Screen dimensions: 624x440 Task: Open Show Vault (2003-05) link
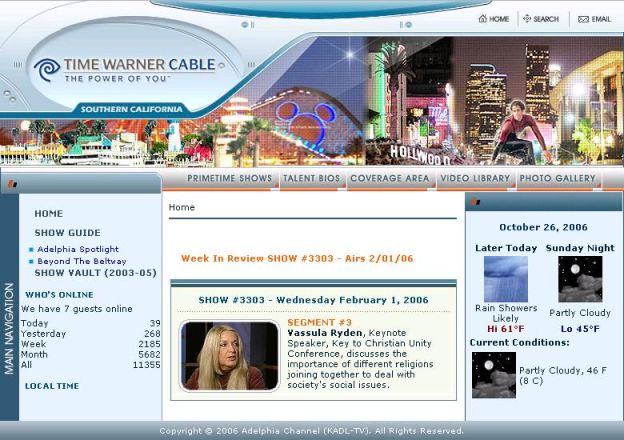coord(95,272)
